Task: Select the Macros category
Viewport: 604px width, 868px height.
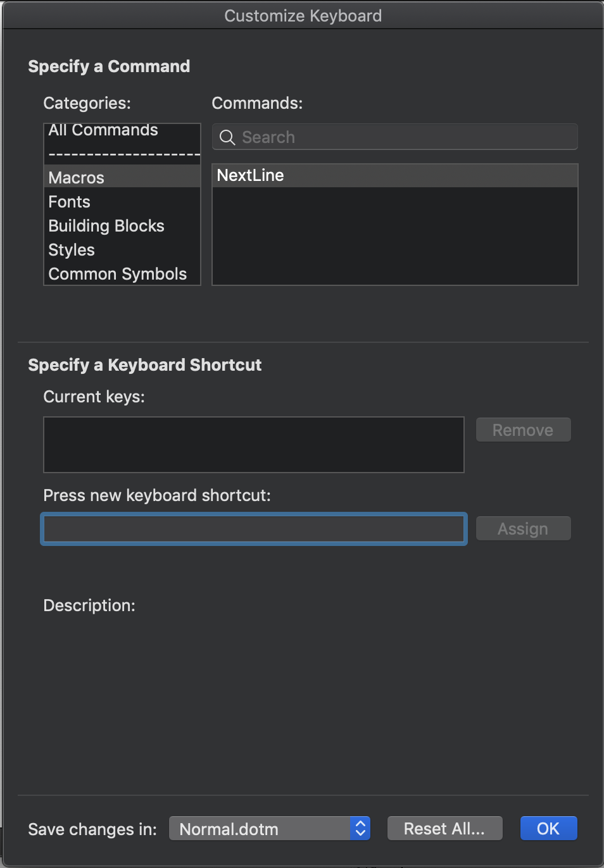Action: 76,178
